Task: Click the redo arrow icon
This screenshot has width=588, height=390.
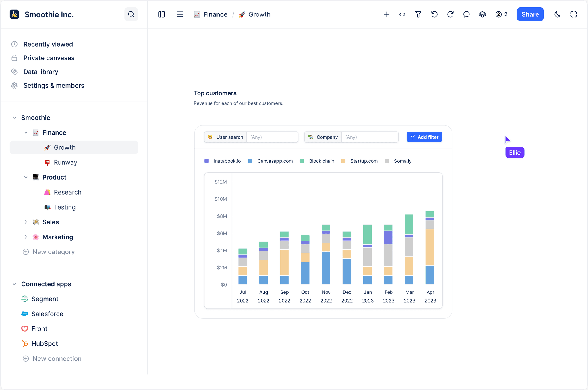Action: pyautogui.click(x=450, y=14)
